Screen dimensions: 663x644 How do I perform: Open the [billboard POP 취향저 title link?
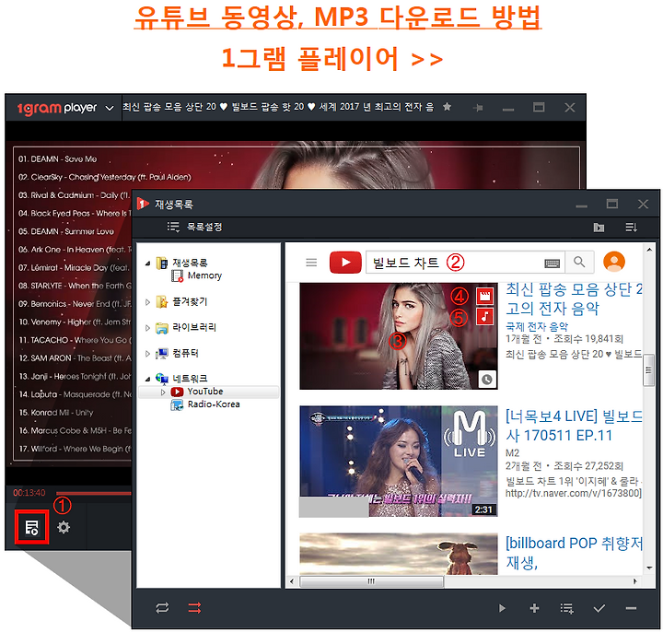coord(574,553)
